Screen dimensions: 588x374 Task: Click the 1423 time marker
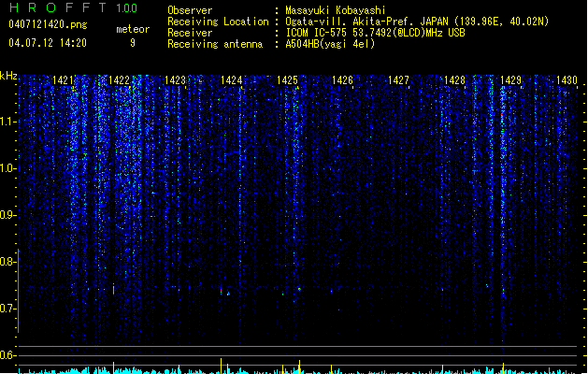pos(175,80)
